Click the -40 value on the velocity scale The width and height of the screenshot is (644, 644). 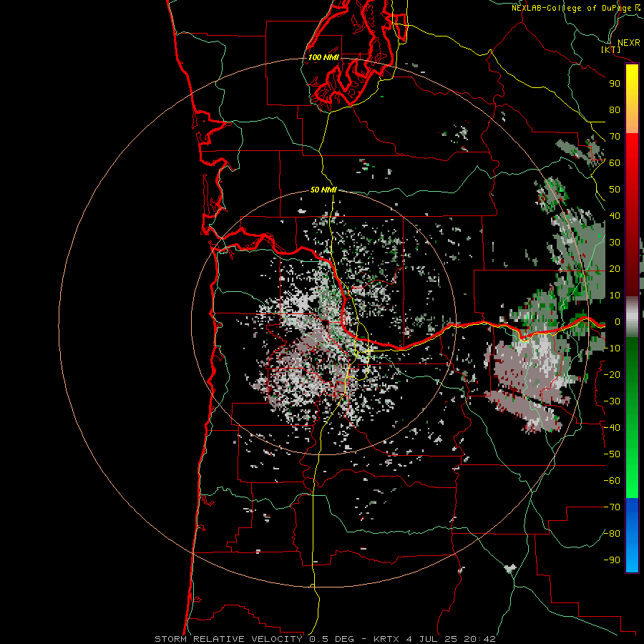click(x=612, y=428)
